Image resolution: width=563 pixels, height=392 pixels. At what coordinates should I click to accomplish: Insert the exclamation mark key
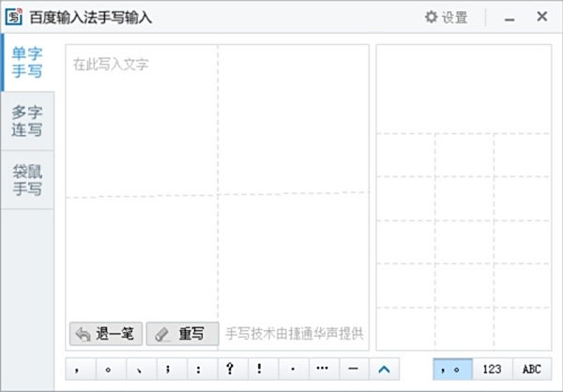[260, 369]
